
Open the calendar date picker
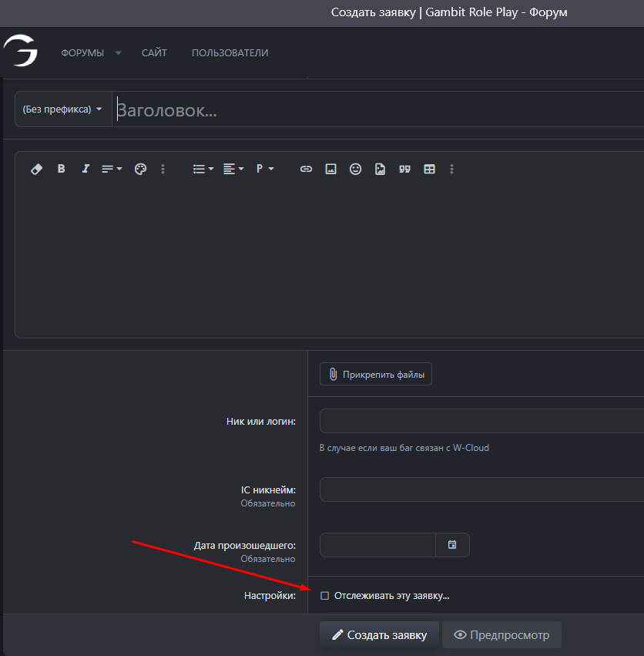(452, 545)
